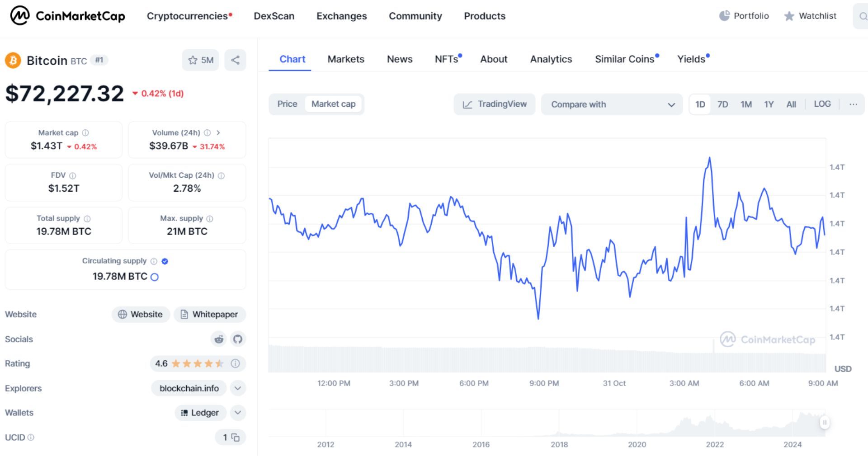The image size is (868, 457).
Task: Switch the chart to Price view
Action: point(287,104)
